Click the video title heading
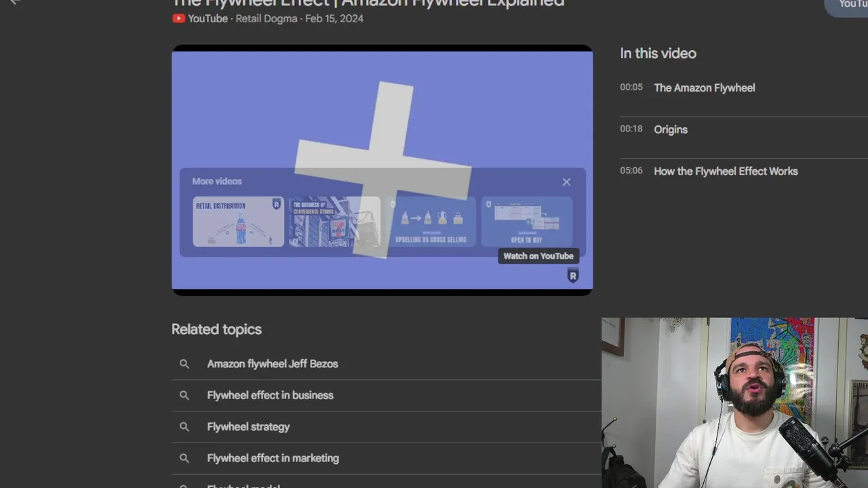The height and width of the screenshot is (488, 868). click(368, 3)
